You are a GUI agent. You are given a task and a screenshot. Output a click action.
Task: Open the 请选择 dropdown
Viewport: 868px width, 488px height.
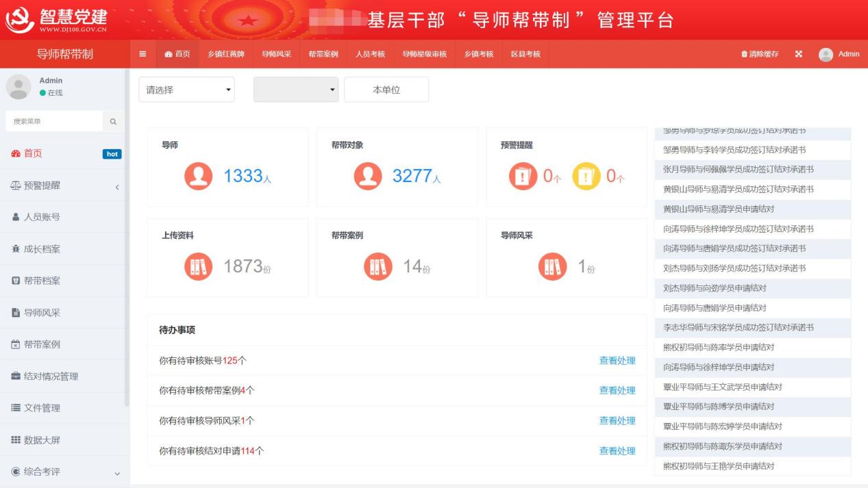pyautogui.click(x=186, y=90)
